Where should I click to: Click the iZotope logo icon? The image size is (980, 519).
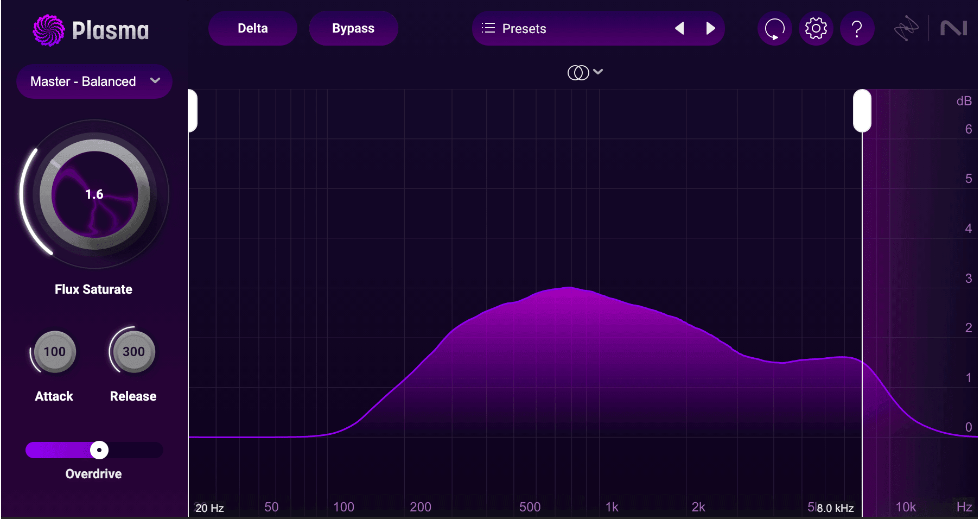pyautogui.click(x=906, y=28)
